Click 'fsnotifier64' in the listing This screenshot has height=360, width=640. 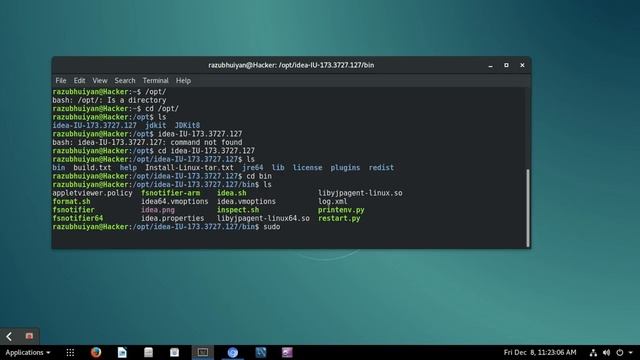(78, 218)
